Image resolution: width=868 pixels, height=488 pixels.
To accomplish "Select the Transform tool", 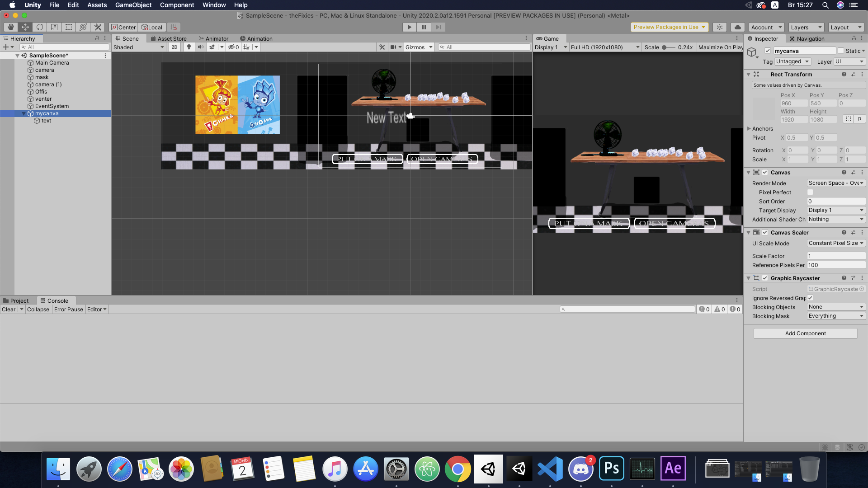I will 83,27.
